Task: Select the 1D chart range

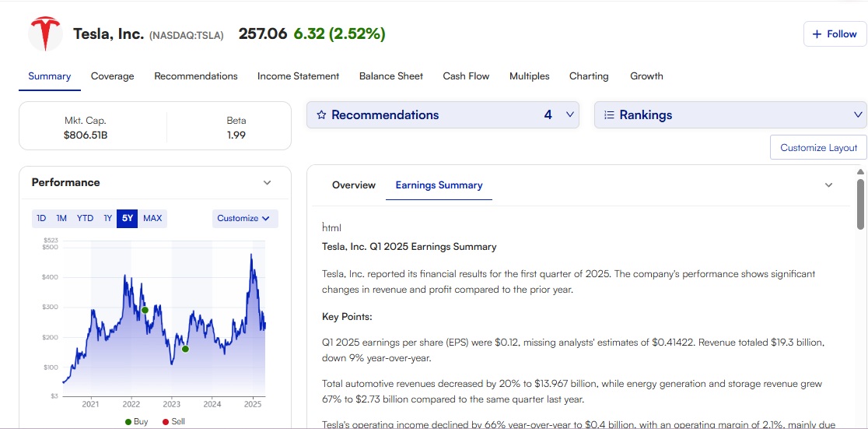Action: tap(41, 218)
